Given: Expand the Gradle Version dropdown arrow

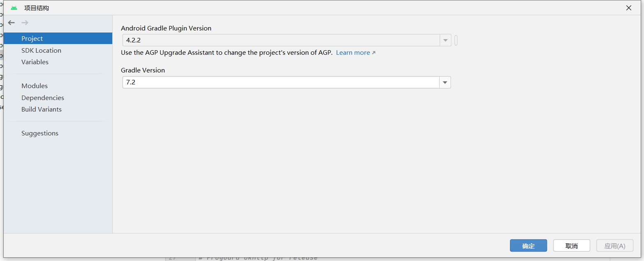Looking at the screenshot, I should pos(445,82).
